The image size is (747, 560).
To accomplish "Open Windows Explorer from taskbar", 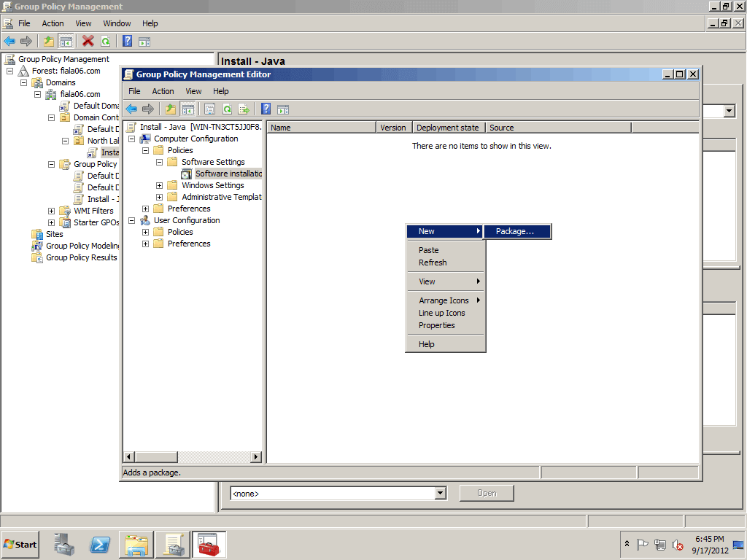I will coord(136,544).
